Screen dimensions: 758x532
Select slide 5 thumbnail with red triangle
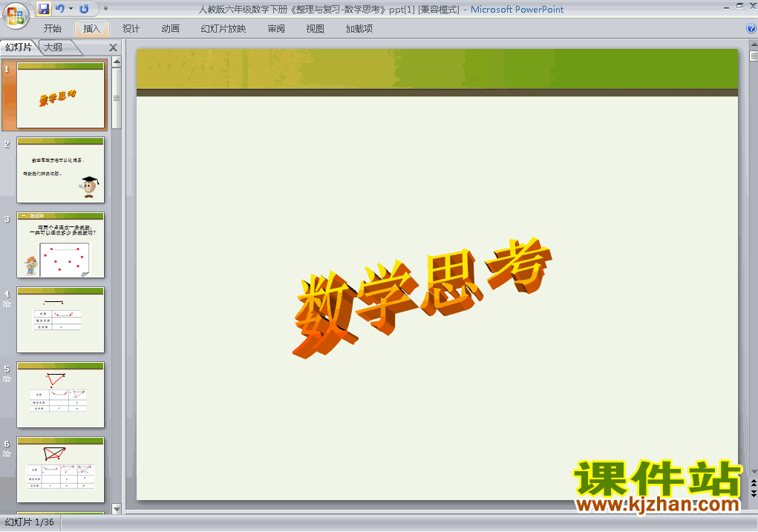tap(60, 395)
